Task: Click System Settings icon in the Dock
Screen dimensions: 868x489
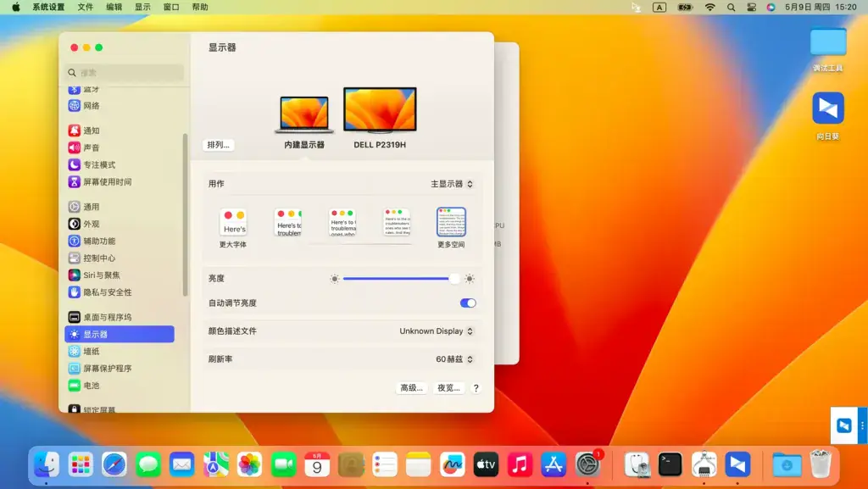Action: (587, 464)
